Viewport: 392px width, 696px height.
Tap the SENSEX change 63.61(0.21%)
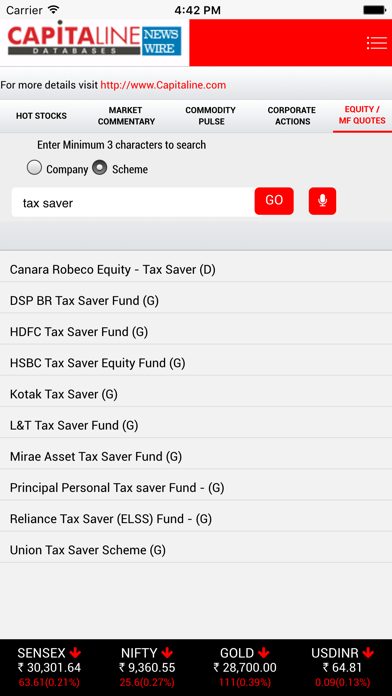coord(49,682)
